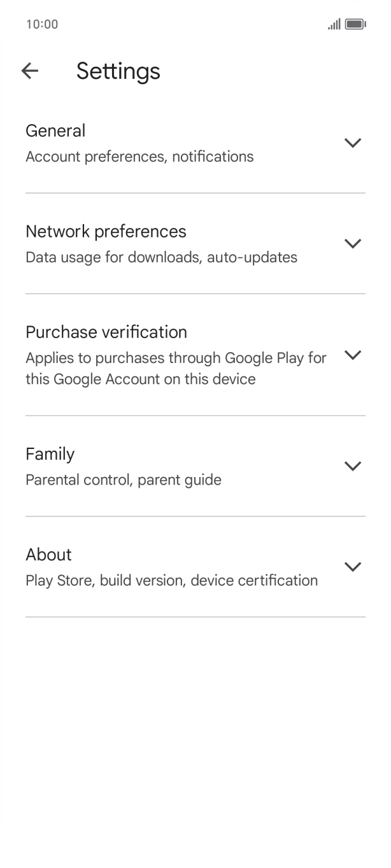This screenshot has height=868, width=391.
Task: Expand the Family section chevron
Action: (352, 466)
